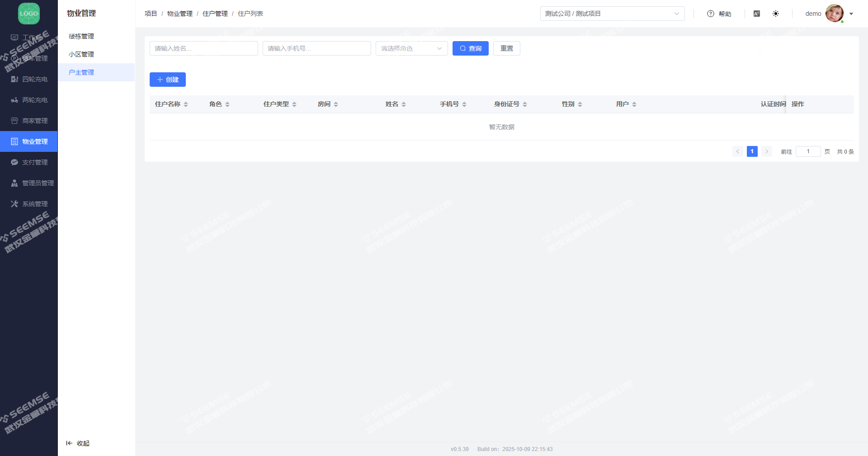Click the language translation icon
This screenshot has height=456, width=868.
click(757, 14)
